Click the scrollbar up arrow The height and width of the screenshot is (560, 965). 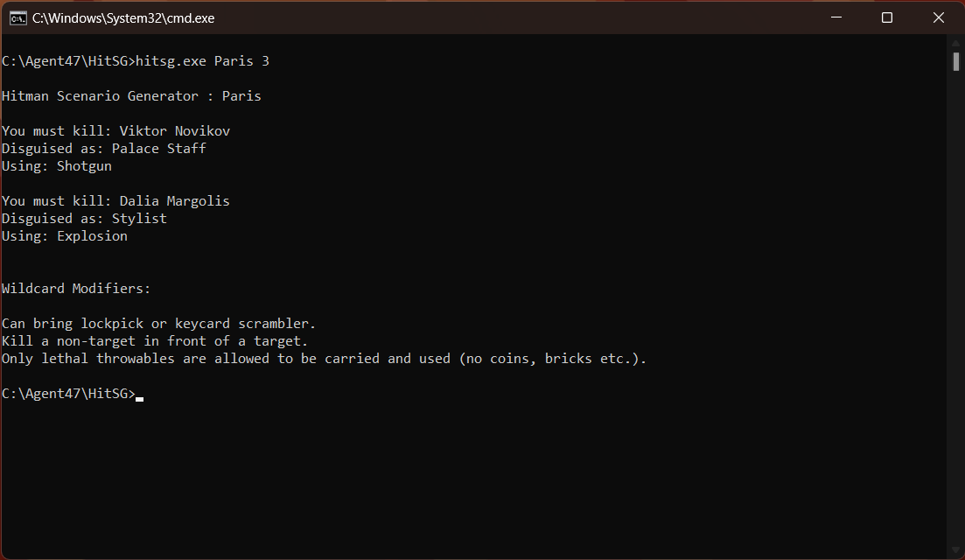955,43
